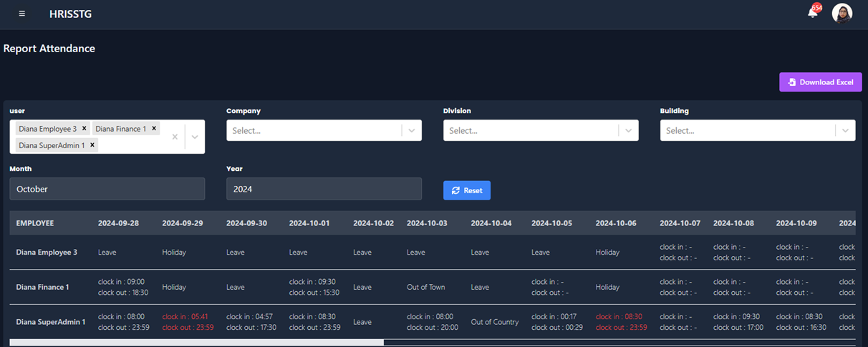Remove Diana Finance 1 tag

[153, 129]
